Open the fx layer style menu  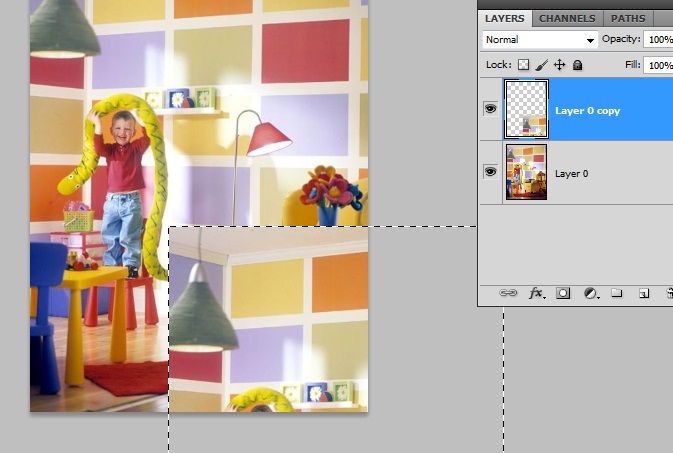(536, 293)
